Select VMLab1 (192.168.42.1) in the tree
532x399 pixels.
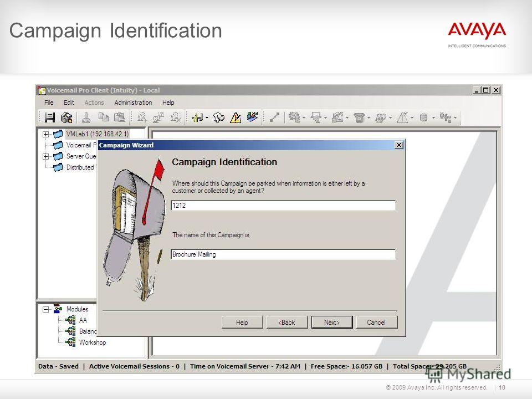click(98, 134)
